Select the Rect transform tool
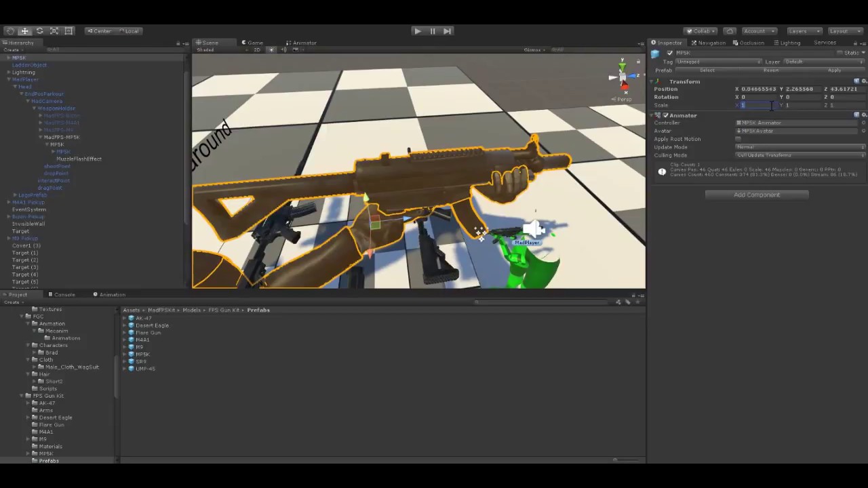This screenshot has height=488, width=868. pos(68,31)
